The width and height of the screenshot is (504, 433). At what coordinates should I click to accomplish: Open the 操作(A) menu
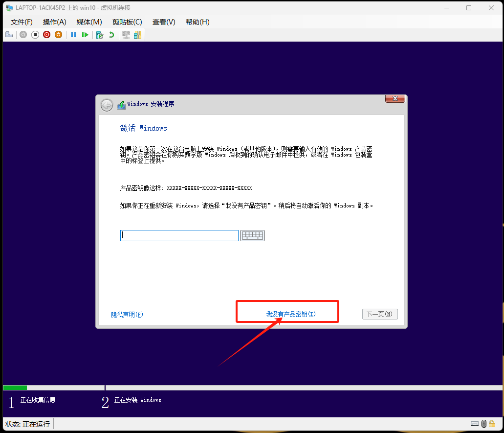pyautogui.click(x=54, y=22)
